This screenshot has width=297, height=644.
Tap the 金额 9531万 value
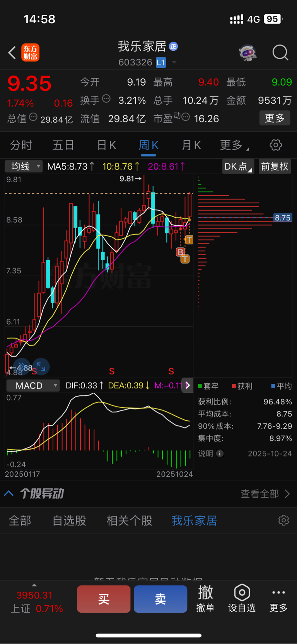275,101
